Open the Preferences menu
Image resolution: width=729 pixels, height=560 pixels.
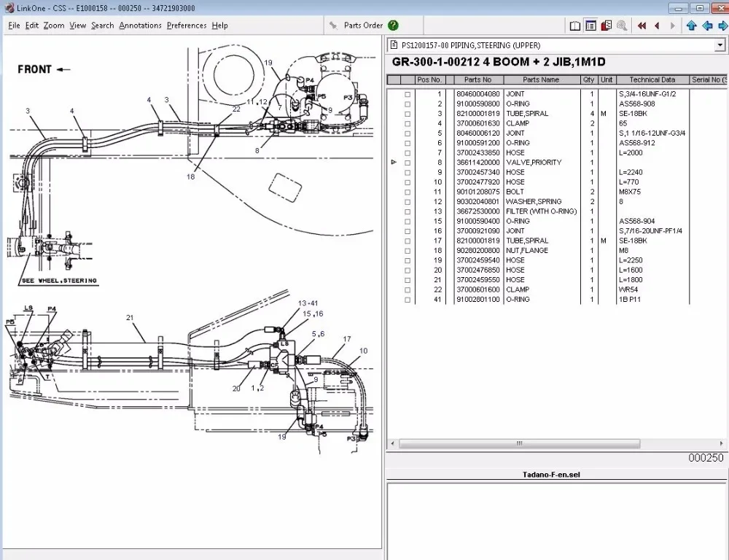pos(187,26)
